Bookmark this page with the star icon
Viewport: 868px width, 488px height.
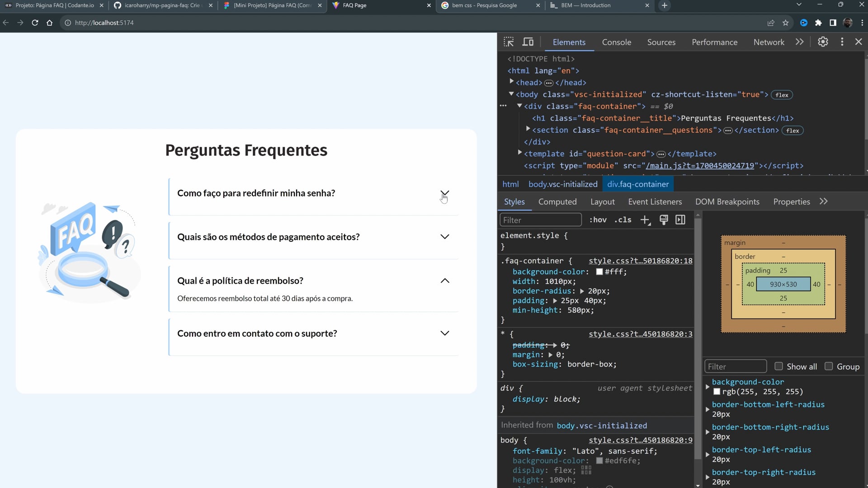[786, 23]
